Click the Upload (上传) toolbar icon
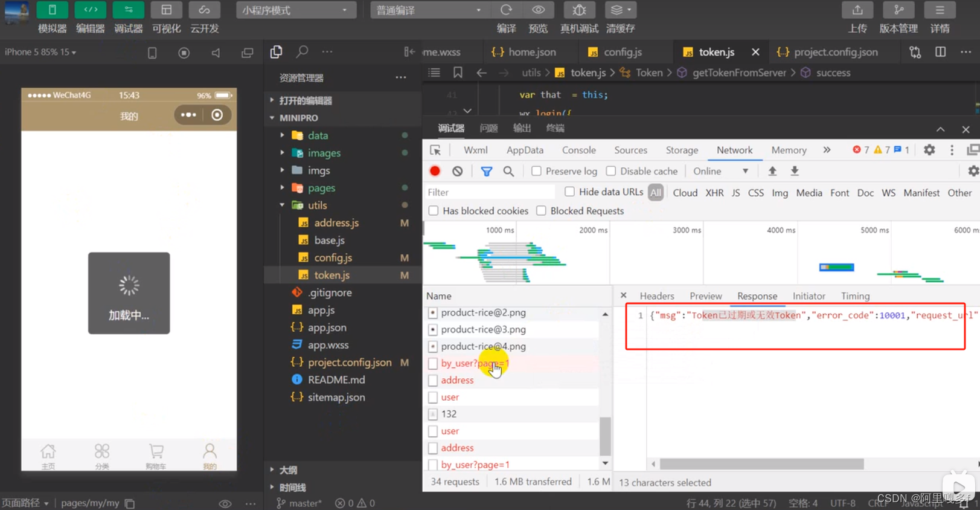The width and height of the screenshot is (980, 510). pyautogui.click(x=857, y=10)
